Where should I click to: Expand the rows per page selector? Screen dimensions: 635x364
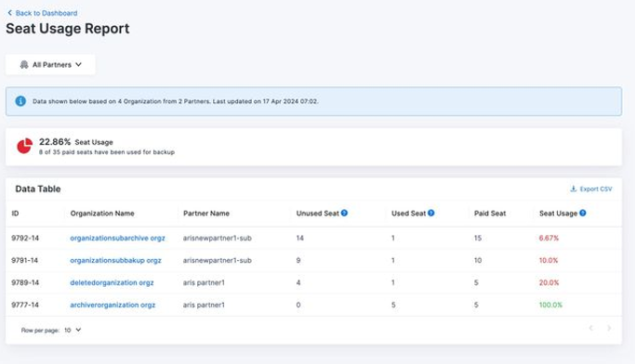[x=73, y=330]
